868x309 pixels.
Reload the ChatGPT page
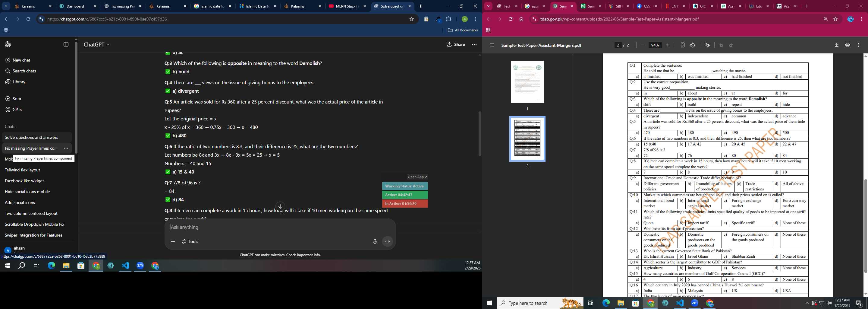pyautogui.click(x=28, y=19)
